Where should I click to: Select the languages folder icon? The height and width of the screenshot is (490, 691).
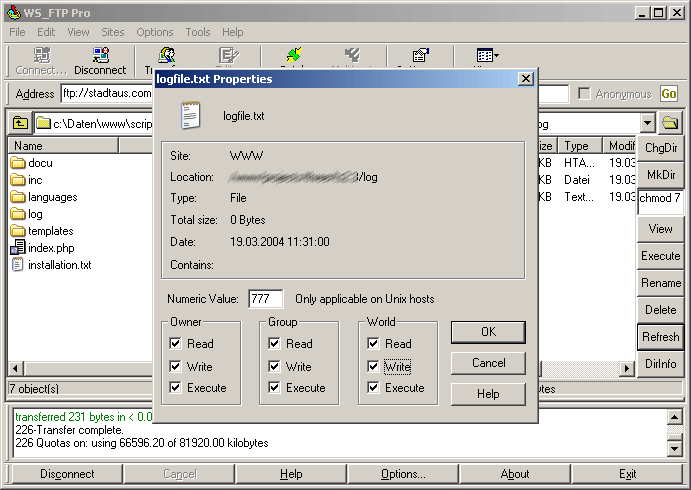tap(18, 197)
